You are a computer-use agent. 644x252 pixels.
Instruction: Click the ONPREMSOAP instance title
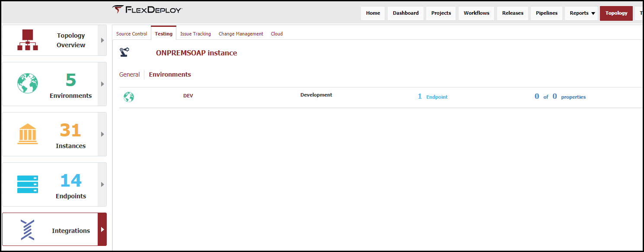point(197,53)
